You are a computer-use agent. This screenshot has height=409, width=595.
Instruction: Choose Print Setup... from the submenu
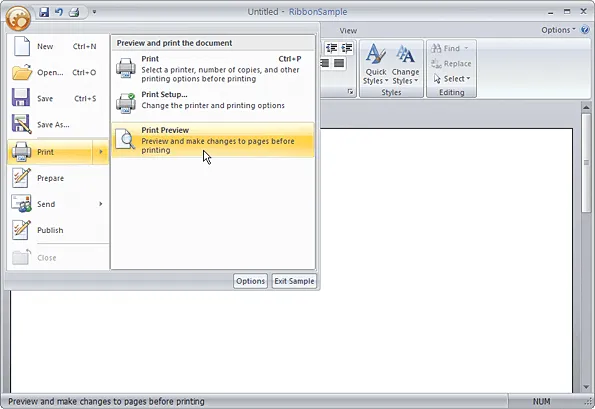213,100
